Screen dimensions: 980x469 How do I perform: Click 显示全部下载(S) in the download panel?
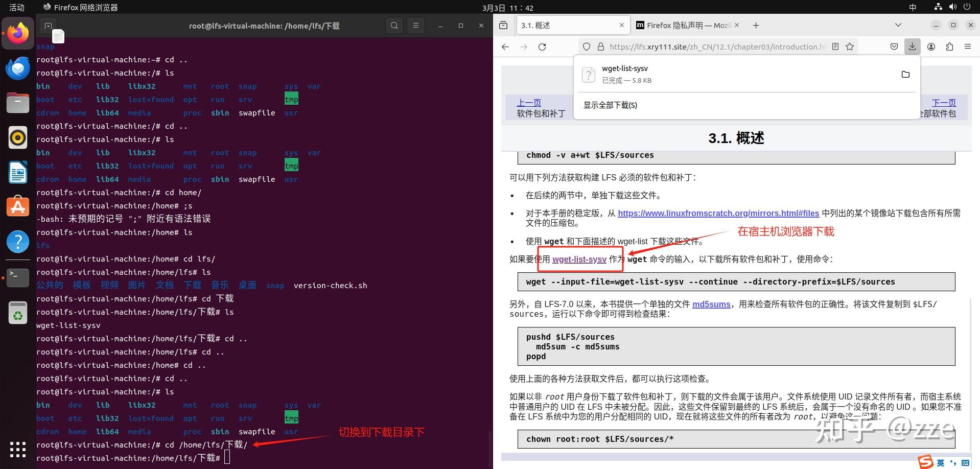[x=610, y=105]
